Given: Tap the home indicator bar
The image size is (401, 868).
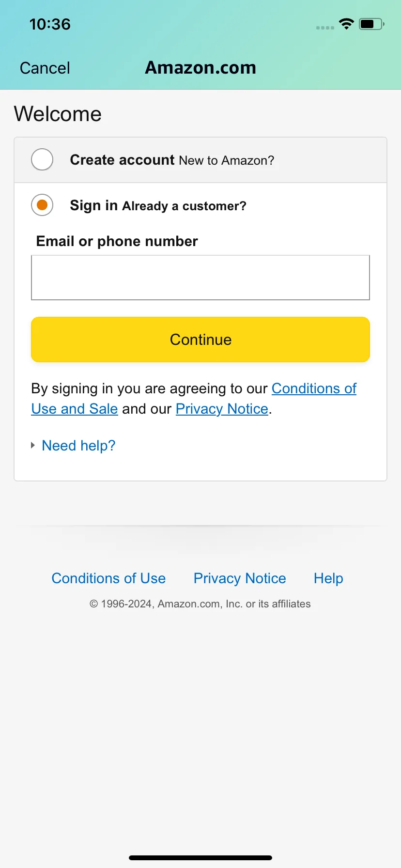Looking at the screenshot, I should 200,858.
